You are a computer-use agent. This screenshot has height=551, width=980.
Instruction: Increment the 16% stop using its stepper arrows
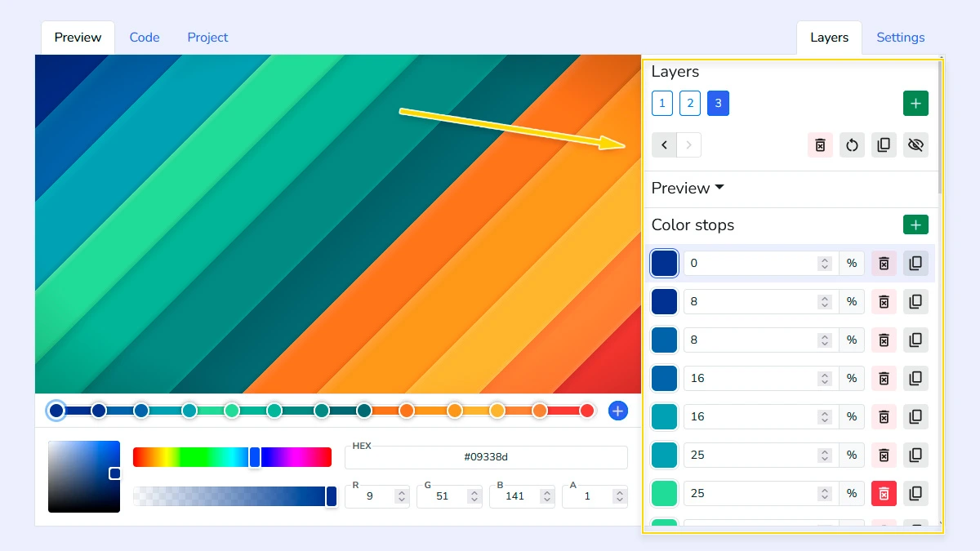click(x=825, y=374)
